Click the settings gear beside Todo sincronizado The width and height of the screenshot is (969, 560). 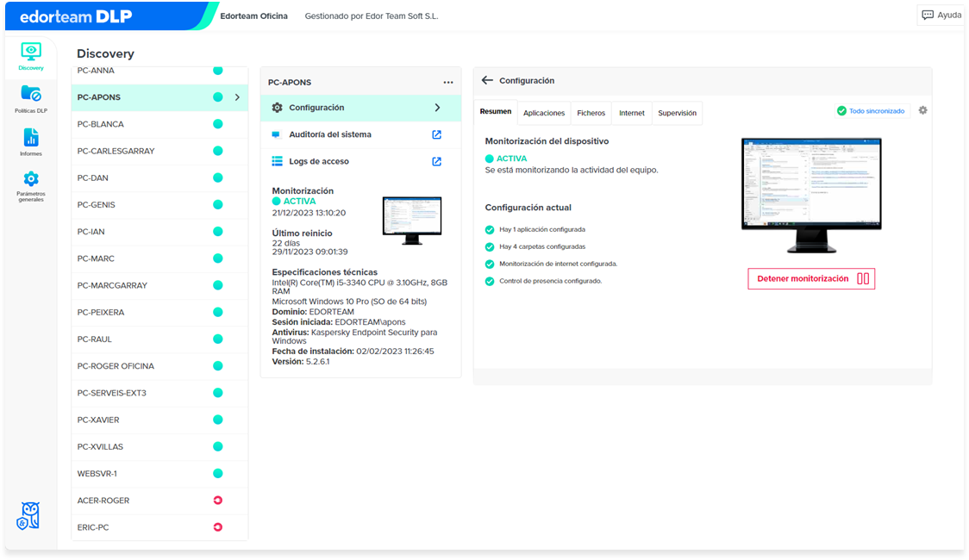[x=922, y=110]
